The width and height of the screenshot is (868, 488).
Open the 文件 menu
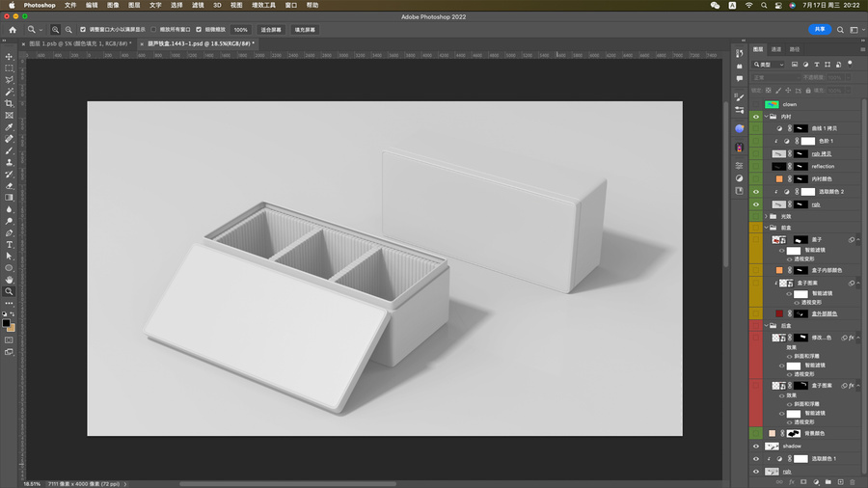point(70,5)
